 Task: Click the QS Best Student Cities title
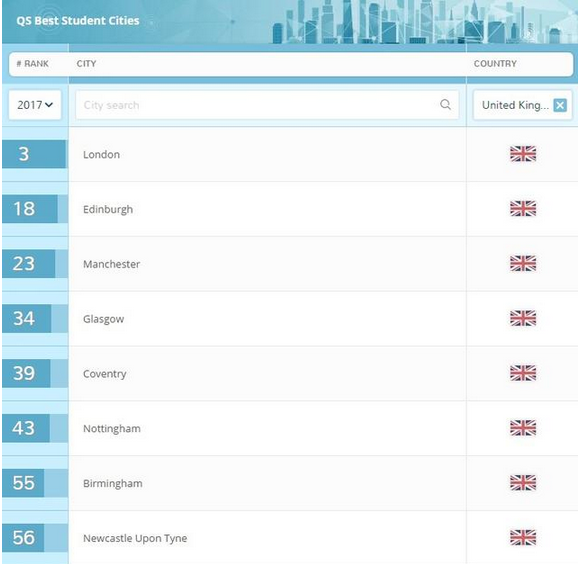click(78, 21)
